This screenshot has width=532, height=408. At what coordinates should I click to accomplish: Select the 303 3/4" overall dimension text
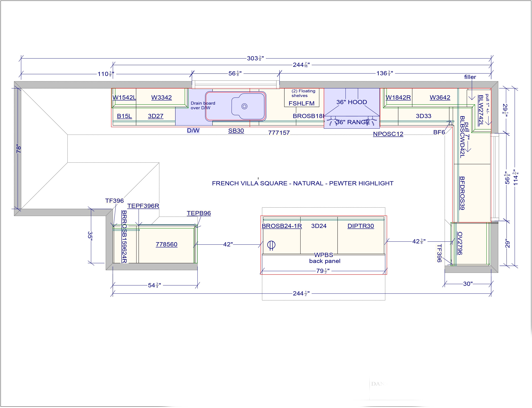pyautogui.click(x=255, y=59)
